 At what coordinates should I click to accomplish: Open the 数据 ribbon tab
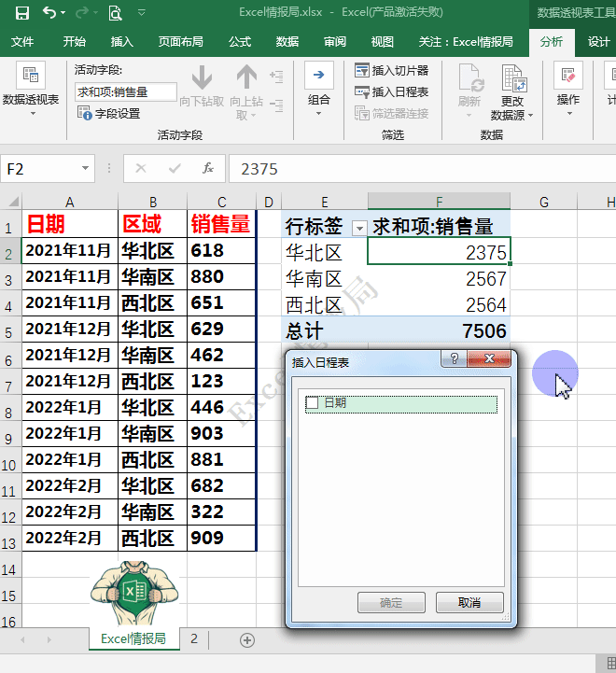(x=287, y=42)
